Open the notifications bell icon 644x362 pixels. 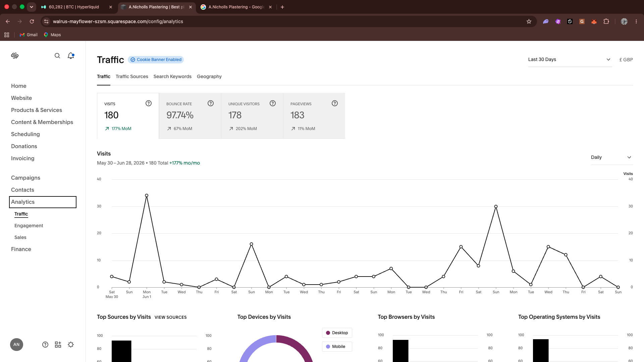pyautogui.click(x=71, y=56)
